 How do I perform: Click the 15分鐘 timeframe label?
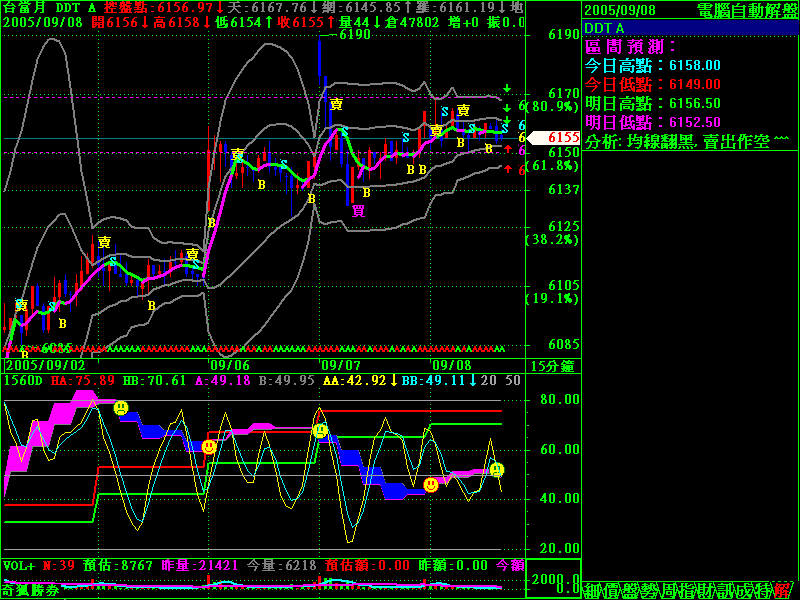(x=553, y=366)
